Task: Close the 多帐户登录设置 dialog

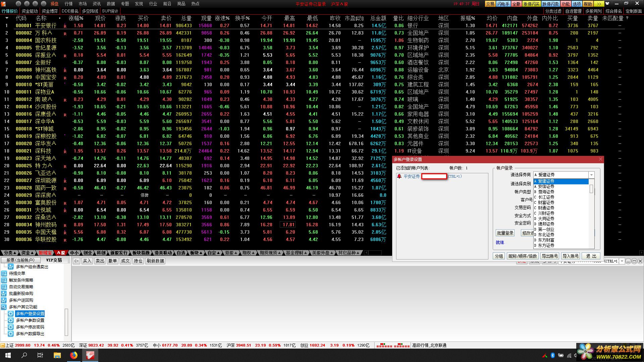Action: tap(600, 159)
